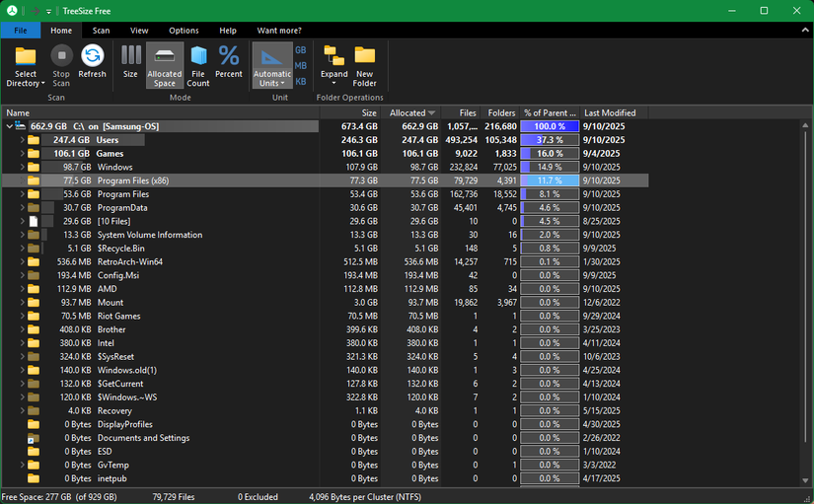Toggle Allocated Space mode
Viewport: 814px width, 504px height.
[x=164, y=61]
